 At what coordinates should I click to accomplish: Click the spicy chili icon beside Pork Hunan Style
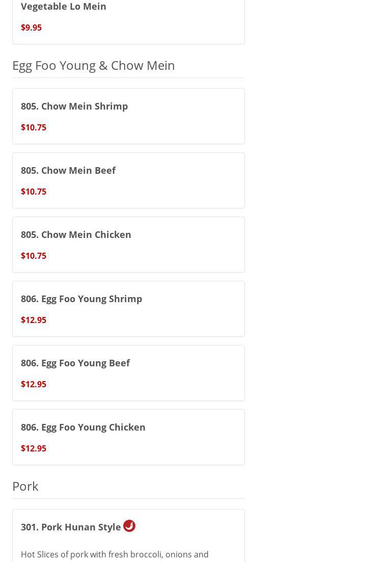pyautogui.click(x=129, y=526)
